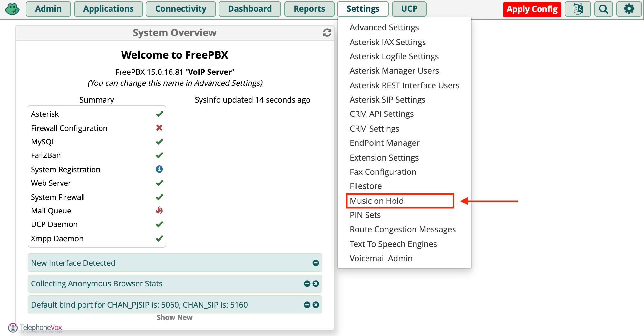Click the 'VoIP Server' name text
644x336 pixels.
[x=210, y=72]
